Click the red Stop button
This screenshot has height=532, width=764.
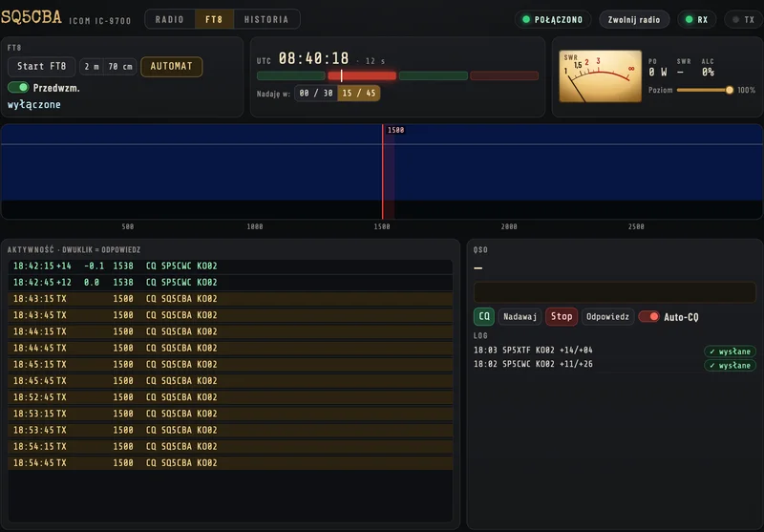coord(562,317)
